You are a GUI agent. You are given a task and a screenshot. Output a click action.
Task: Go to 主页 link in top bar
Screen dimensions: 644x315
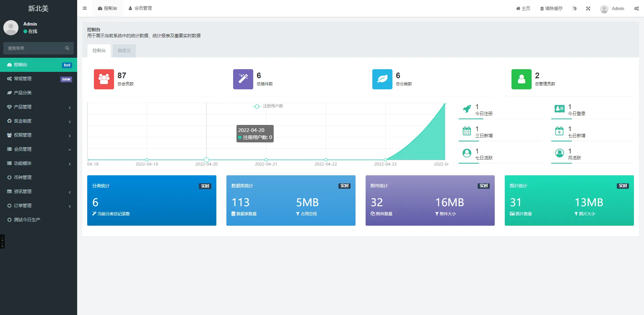(x=523, y=9)
